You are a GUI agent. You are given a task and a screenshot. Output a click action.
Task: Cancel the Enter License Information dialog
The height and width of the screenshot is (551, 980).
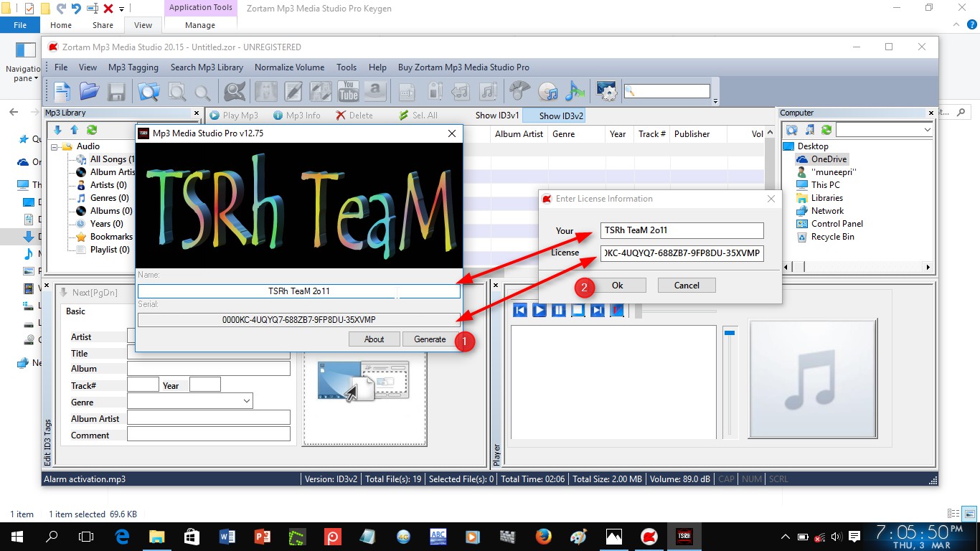687,286
